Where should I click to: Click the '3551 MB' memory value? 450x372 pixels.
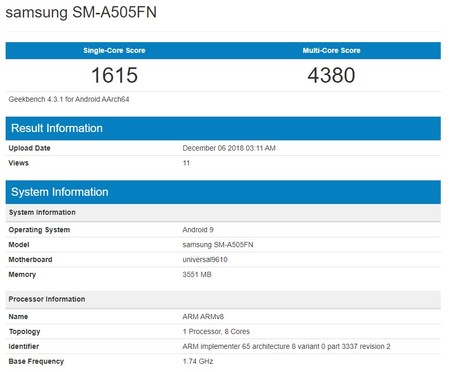(x=197, y=275)
